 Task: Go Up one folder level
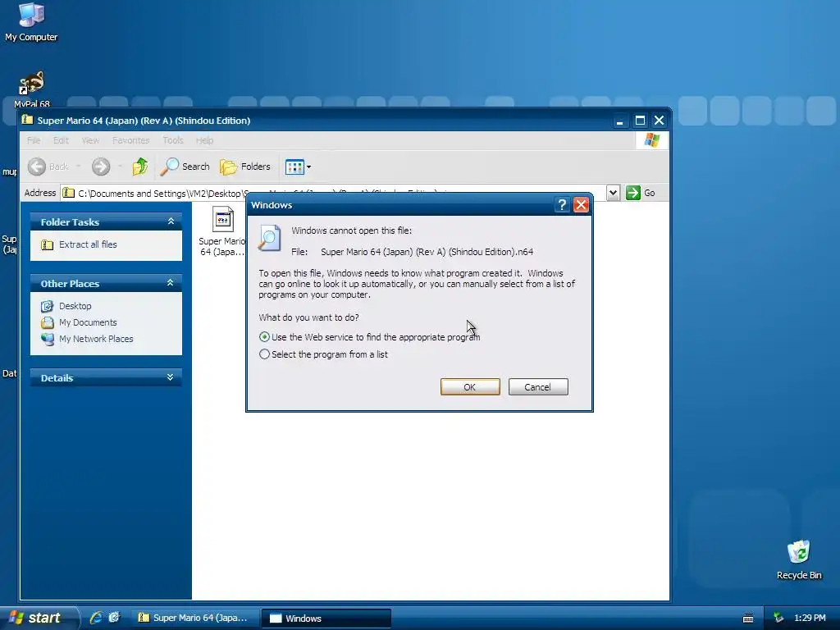tap(139, 167)
